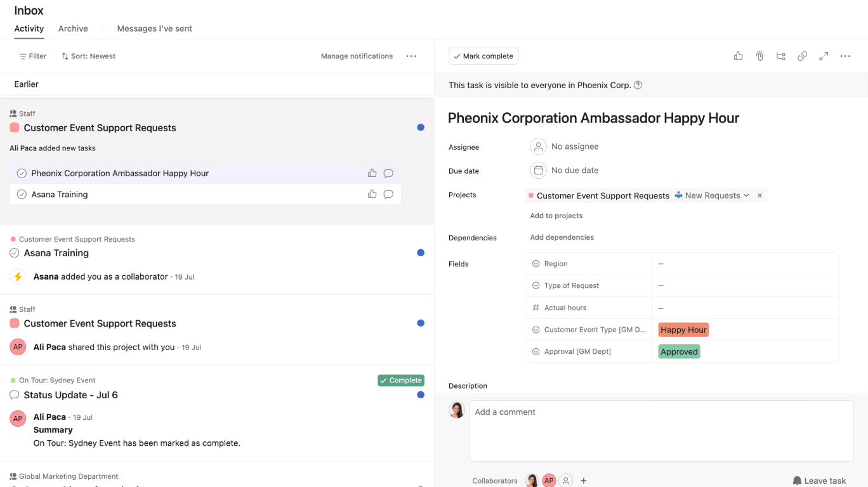Viewport: 868px width, 487px height.
Task: Attach a file with the paperclip icon
Action: coord(760,56)
